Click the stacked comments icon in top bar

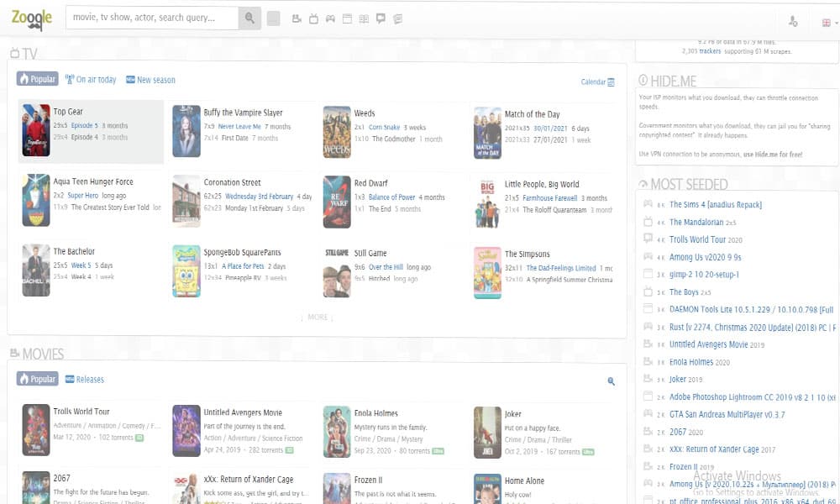(397, 18)
